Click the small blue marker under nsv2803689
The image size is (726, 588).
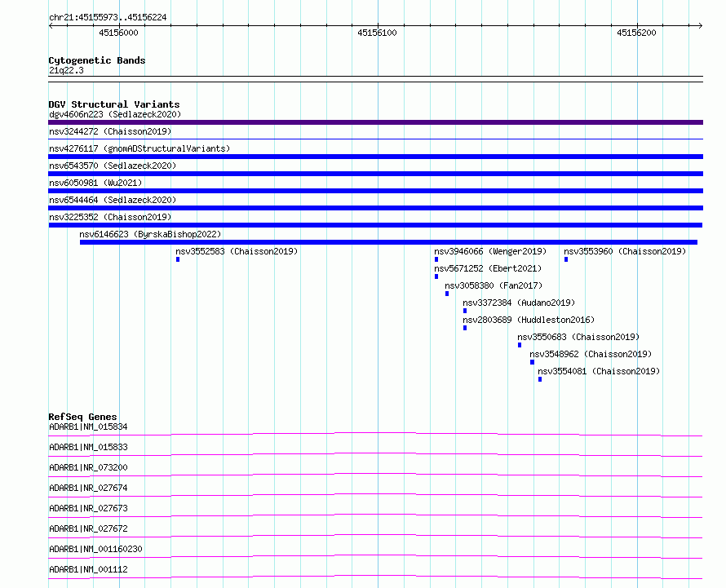click(x=465, y=328)
